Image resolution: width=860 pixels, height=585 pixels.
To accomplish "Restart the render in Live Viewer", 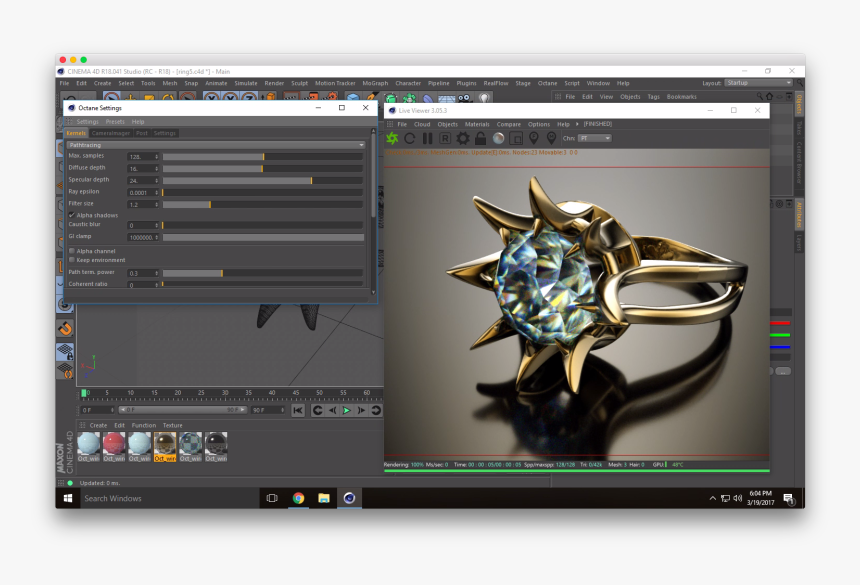I will point(410,140).
